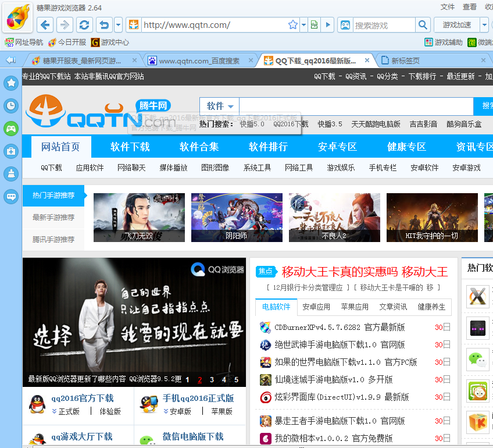Open the 阴阳师 game thumbnail

[x=237, y=218]
